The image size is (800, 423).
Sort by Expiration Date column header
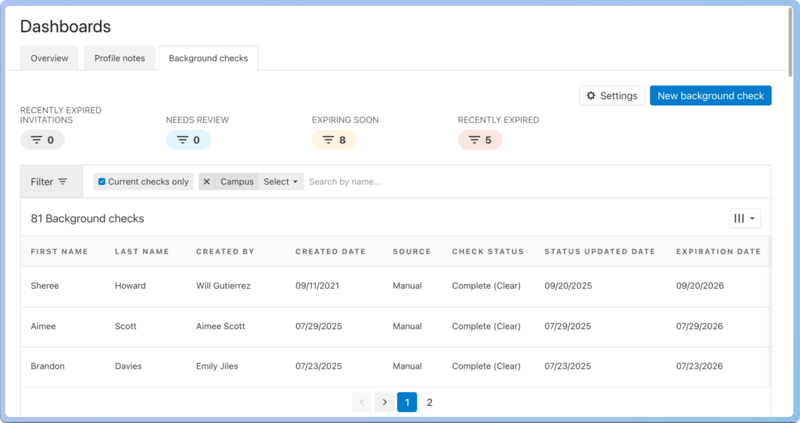[x=718, y=252]
